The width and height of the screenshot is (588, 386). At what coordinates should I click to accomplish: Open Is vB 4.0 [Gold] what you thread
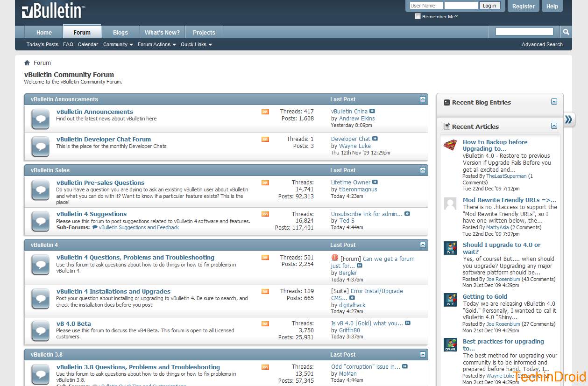pos(367,323)
